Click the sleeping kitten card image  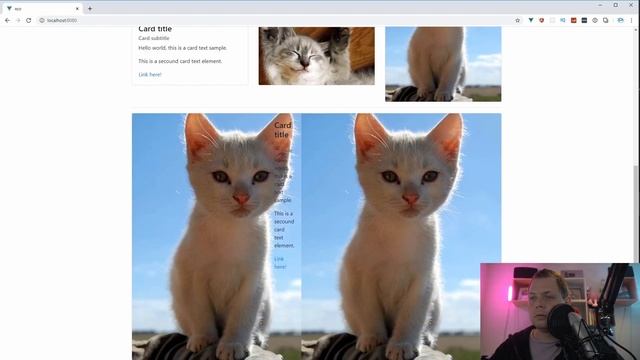(316, 56)
